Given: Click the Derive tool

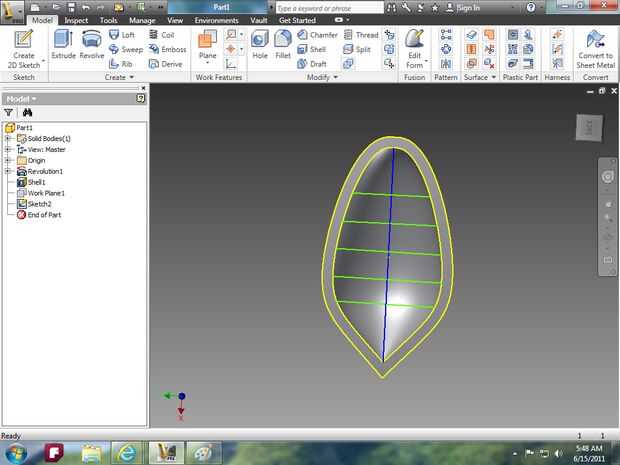Looking at the screenshot, I should (165, 64).
